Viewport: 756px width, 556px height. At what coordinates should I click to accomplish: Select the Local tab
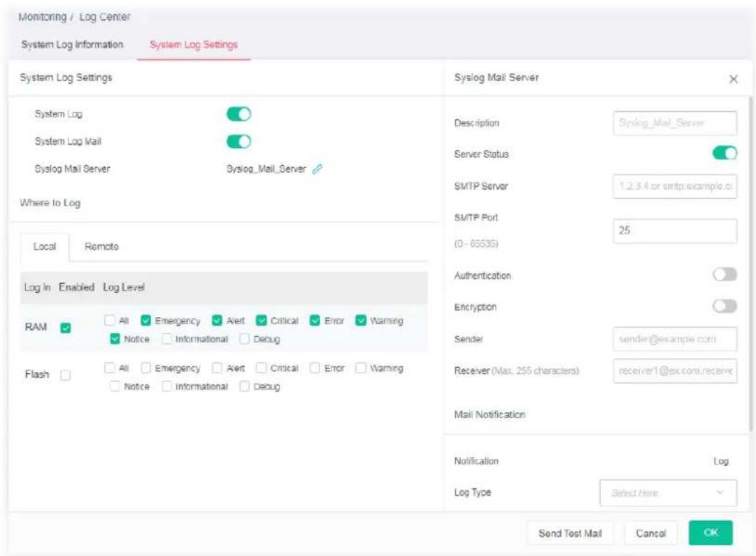[45, 246]
